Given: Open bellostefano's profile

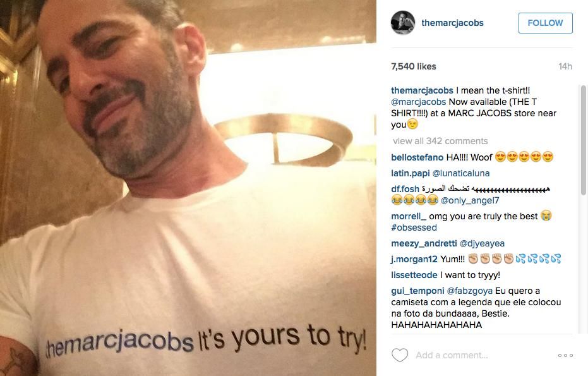Looking at the screenshot, I should [417, 157].
